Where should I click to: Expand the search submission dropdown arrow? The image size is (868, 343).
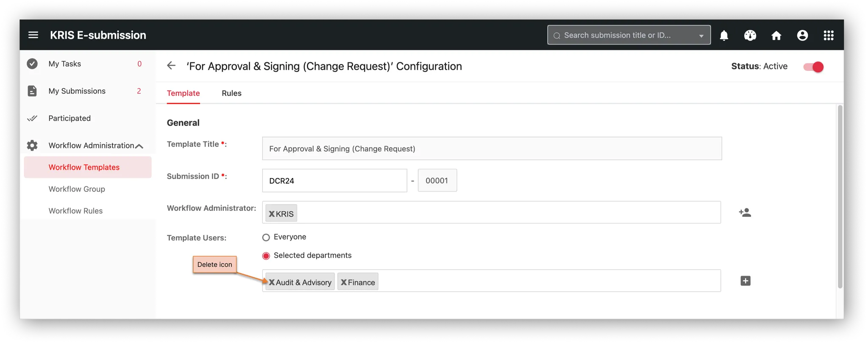pyautogui.click(x=701, y=35)
